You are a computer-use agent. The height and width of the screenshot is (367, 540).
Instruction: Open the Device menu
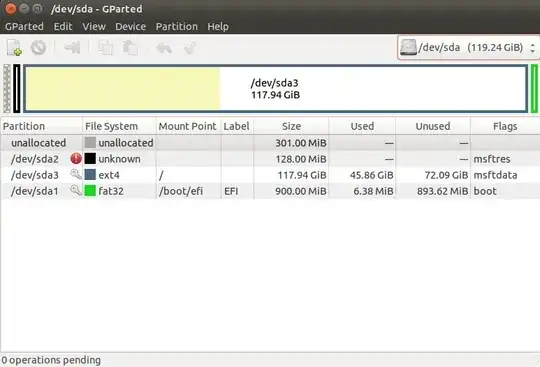(x=131, y=27)
